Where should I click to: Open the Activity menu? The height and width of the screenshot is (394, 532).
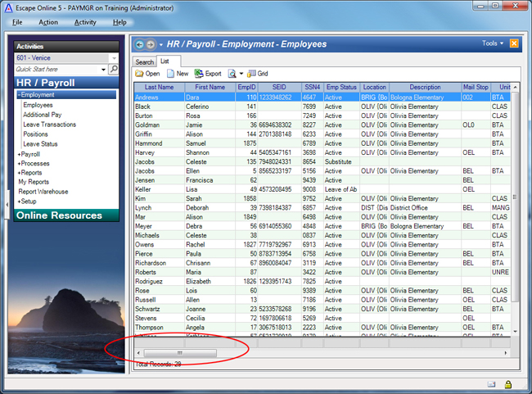pyautogui.click(x=85, y=22)
